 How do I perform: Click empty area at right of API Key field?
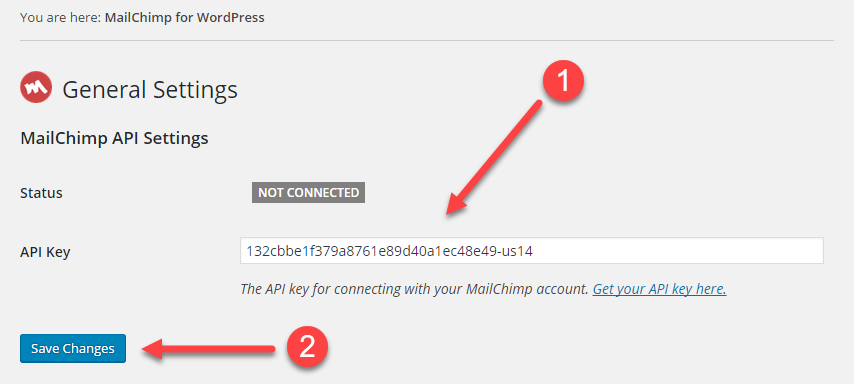[681, 251]
